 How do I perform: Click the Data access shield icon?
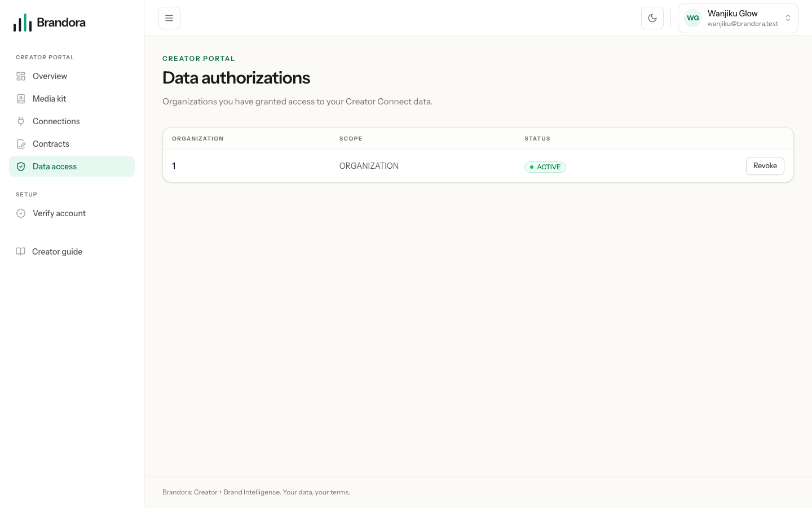click(21, 167)
